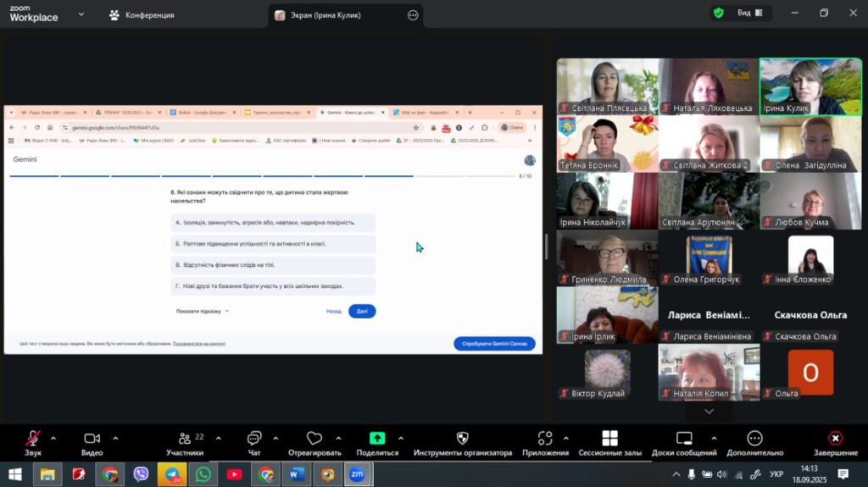Click the quiz progress bar
This screenshot has height=487, width=868.
tap(263, 176)
